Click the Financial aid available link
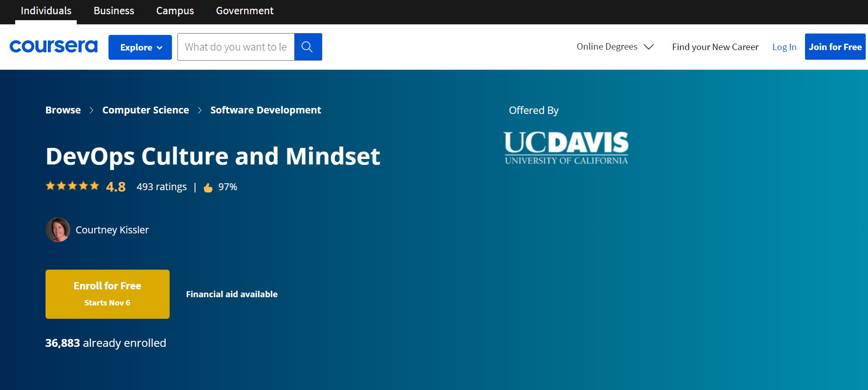The image size is (868, 390). click(232, 294)
